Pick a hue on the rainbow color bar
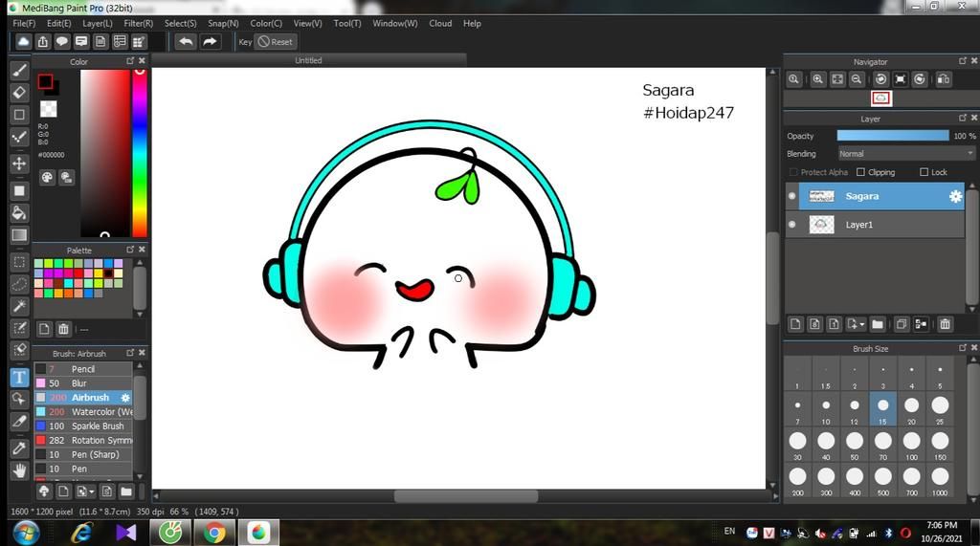 [140, 153]
